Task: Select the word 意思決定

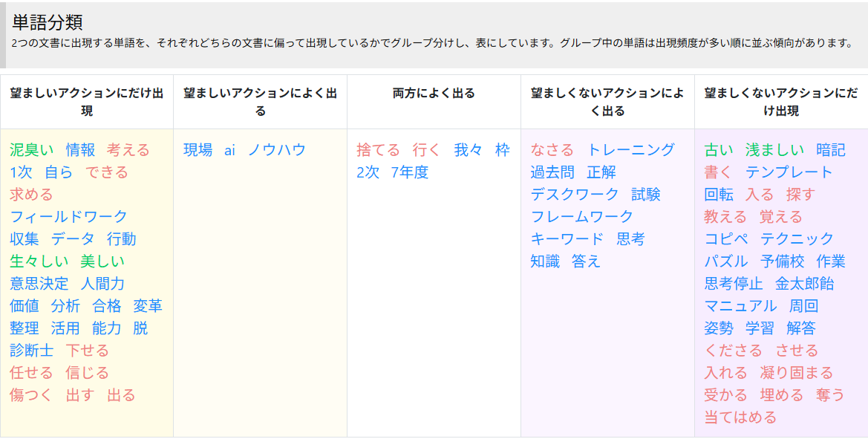Action: pos(39,284)
